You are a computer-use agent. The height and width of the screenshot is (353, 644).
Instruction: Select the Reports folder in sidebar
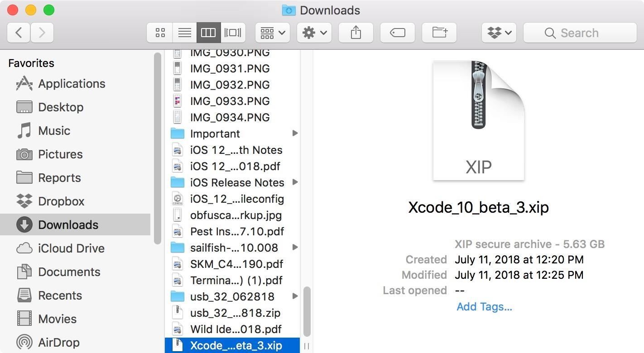tap(60, 177)
